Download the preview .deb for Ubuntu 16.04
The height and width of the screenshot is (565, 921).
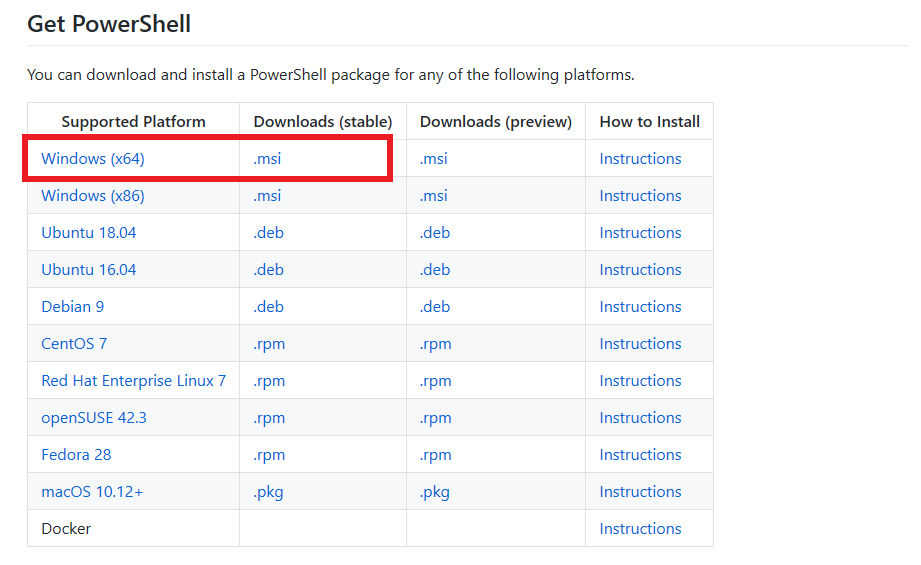pos(435,270)
